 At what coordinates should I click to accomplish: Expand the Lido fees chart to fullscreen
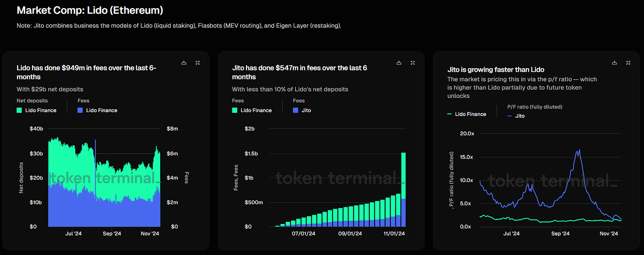tap(198, 63)
